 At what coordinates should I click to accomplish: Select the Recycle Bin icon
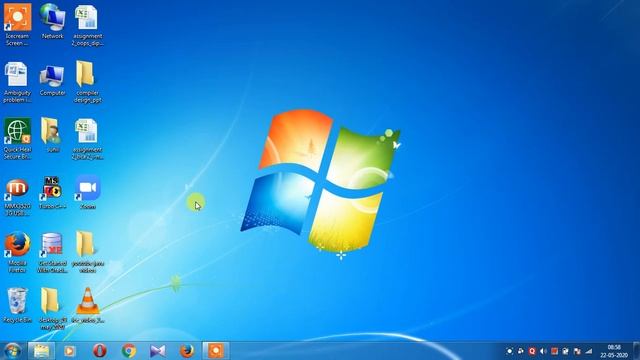[17, 305]
